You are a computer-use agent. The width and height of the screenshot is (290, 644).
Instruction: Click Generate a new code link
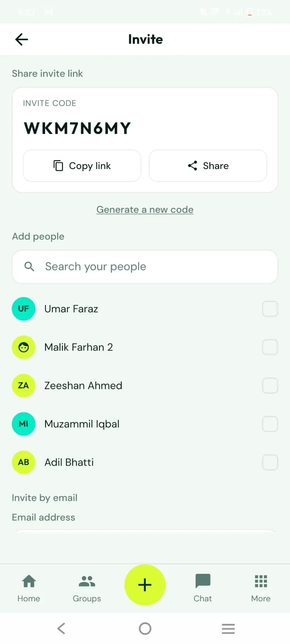(145, 210)
